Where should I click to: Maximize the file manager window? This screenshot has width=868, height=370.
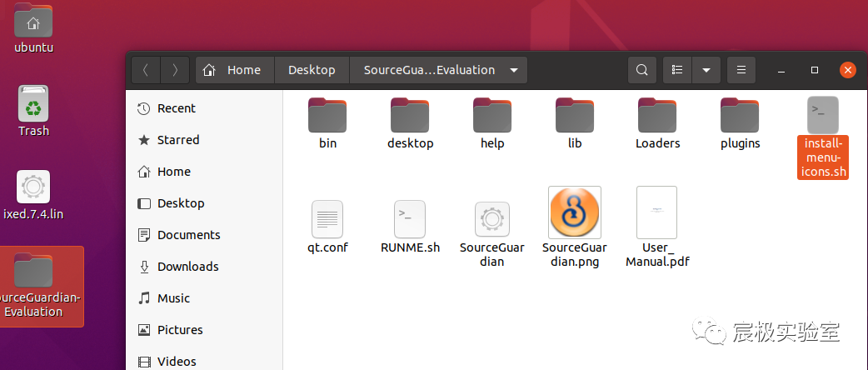coord(815,70)
